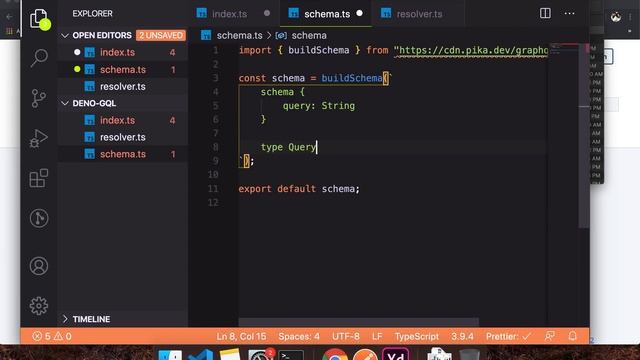
Task: Click the schema symbol breadcrumb
Action: click(309, 36)
